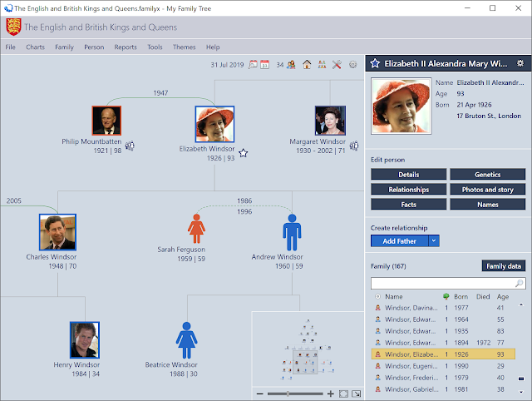Click the chart zoom slider handle
The width and height of the screenshot is (532, 401).
288,394
